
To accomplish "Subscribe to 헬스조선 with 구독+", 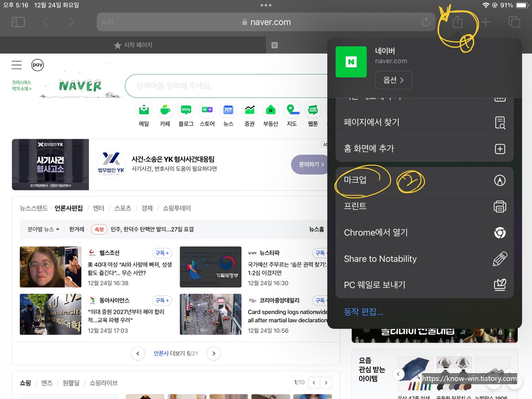I will 162,253.
